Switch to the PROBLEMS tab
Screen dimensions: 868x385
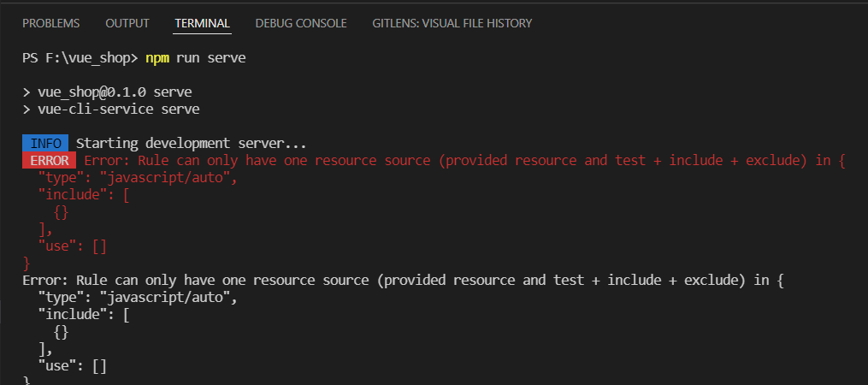coord(51,23)
